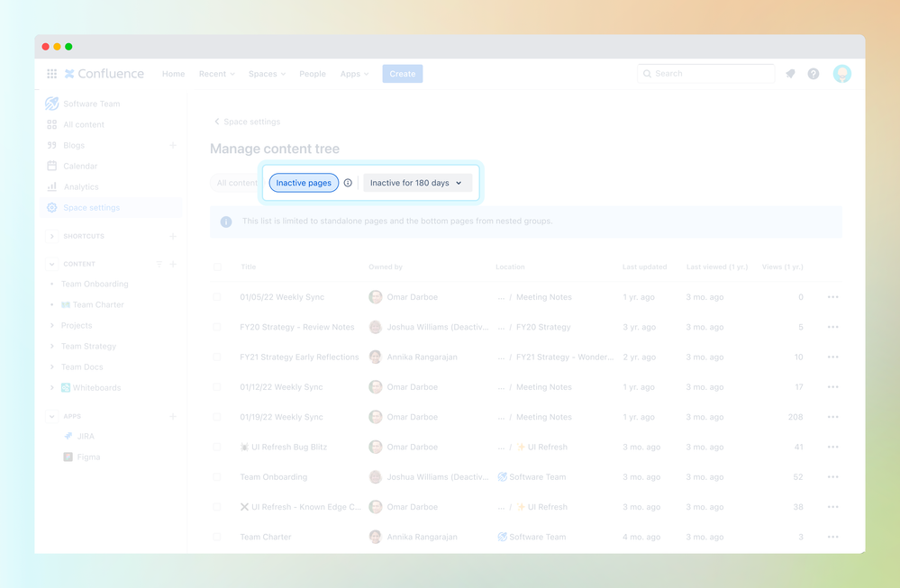Add a shortcut with the plus icon
Screen dimensions: 900x588
coord(173,236)
